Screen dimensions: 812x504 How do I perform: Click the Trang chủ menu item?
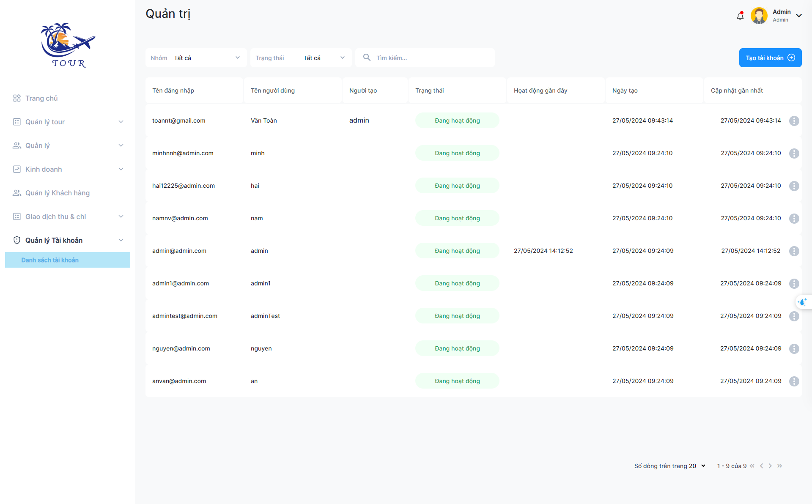[x=41, y=98]
